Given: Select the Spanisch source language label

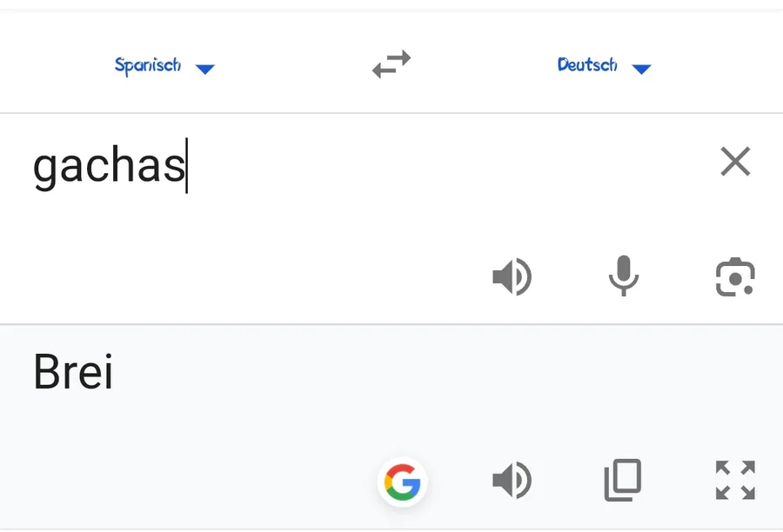Looking at the screenshot, I should (148, 65).
